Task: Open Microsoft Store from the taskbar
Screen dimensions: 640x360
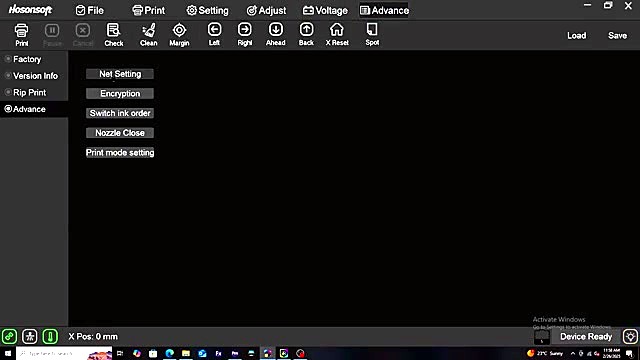Action: (x=153, y=353)
